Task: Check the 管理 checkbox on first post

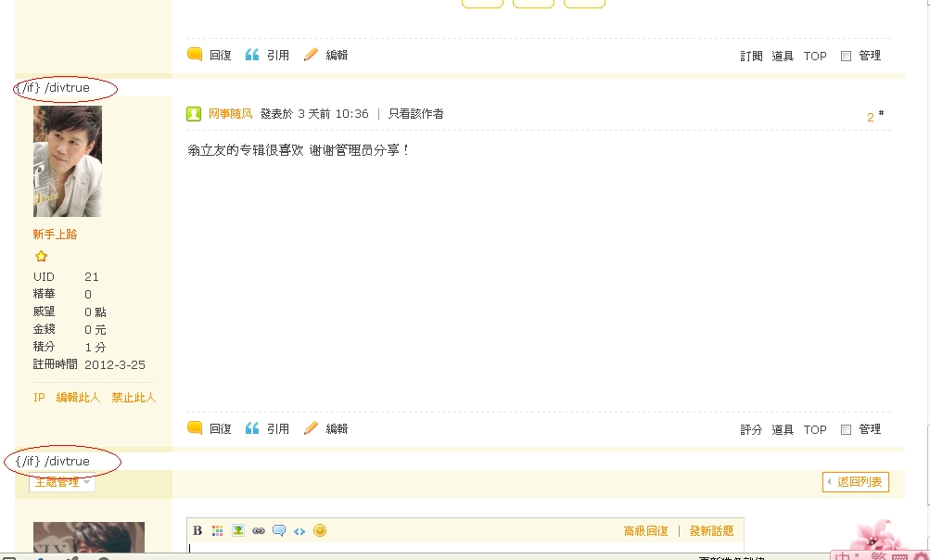Action: click(846, 56)
